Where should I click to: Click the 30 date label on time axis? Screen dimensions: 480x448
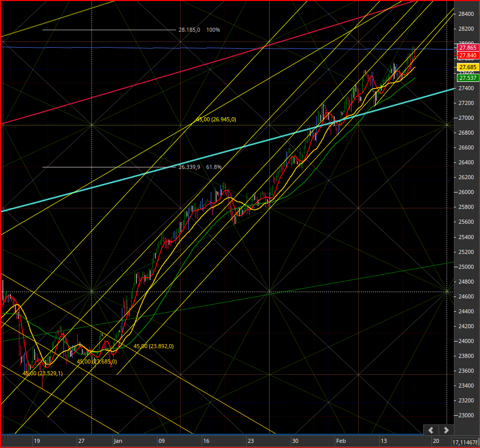tap(295, 441)
